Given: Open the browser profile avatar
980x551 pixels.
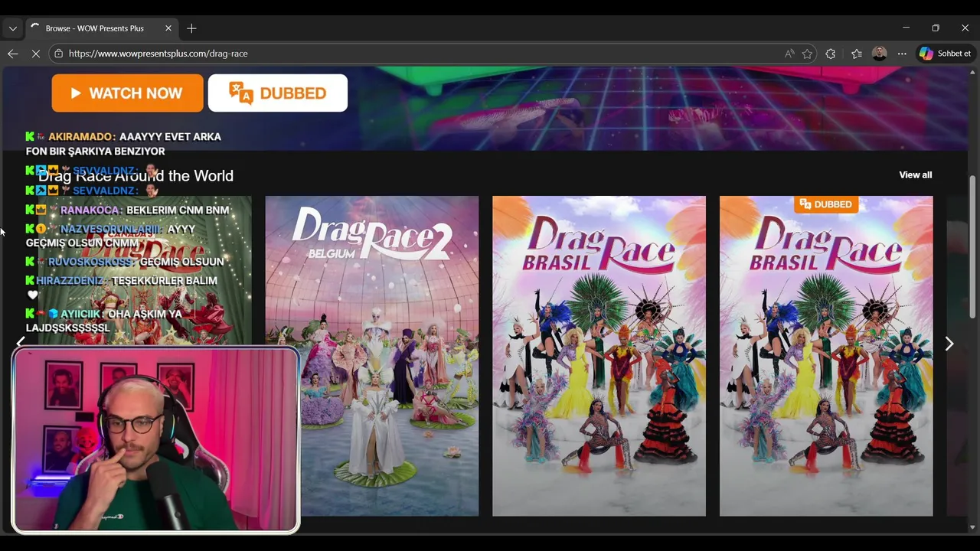Looking at the screenshot, I should 880,54.
